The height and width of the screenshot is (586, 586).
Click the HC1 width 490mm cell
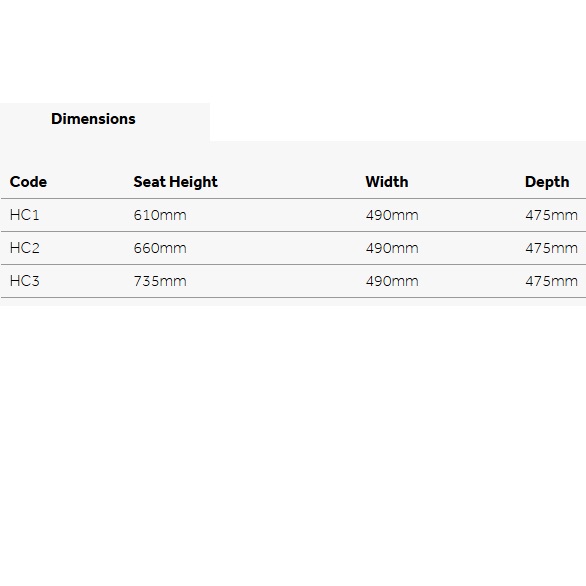392,215
